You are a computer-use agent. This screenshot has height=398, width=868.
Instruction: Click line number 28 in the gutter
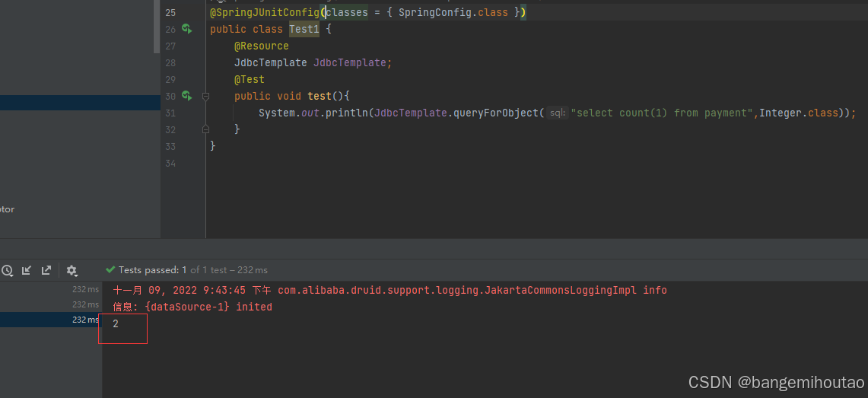click(x=170, y=62)
